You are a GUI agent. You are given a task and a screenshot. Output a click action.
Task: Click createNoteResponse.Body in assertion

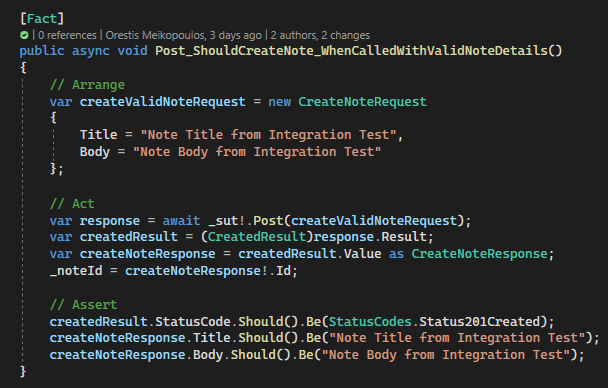pos(136,355)
